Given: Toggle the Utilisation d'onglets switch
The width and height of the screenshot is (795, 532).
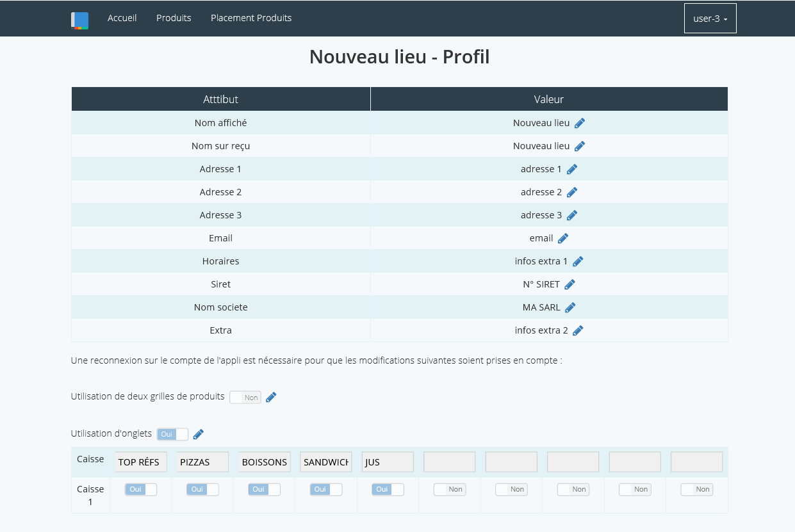Looking at the screenshot, I should click(x=173, y=434).
